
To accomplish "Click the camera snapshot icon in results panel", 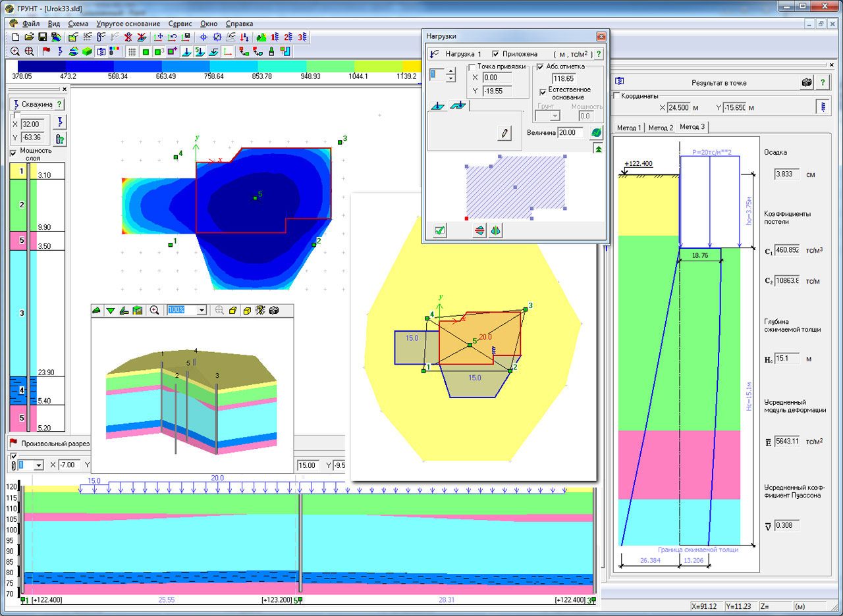I will pos(805,83).
